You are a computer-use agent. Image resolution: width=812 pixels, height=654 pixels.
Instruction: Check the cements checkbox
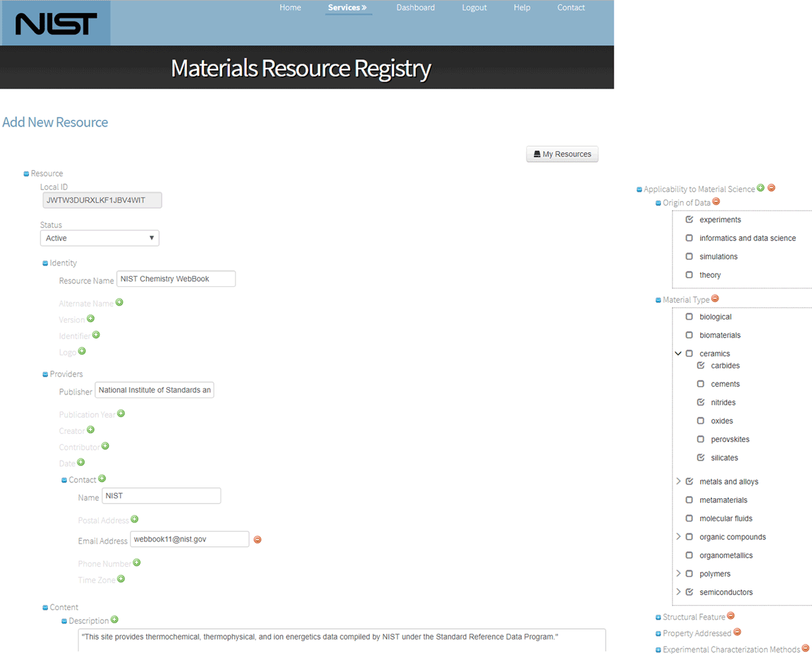[x=701, y=384]
